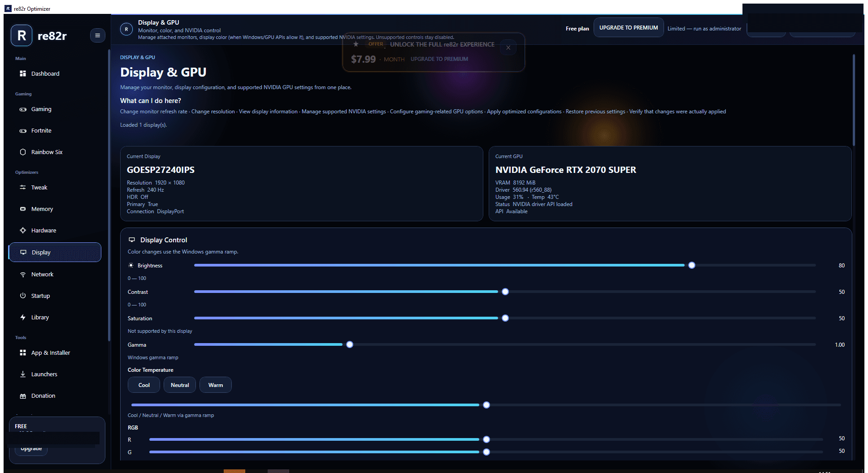Screen dimensions: 868x473
Task: Click UPGRADE TO PREMIUM header button
Action: pyautogui.click(x=629, y=27)
